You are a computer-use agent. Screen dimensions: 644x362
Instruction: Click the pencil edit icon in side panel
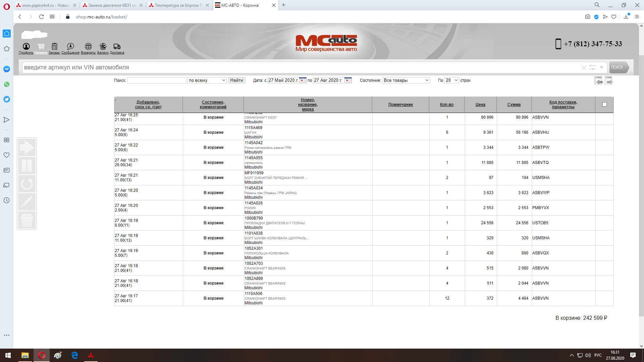point(27,202)
